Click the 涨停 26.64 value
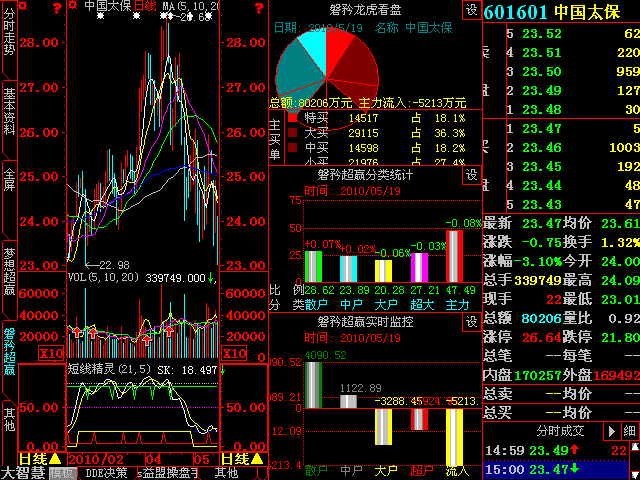Viewport: 640px width, 480px height. [x=542, y=337]
